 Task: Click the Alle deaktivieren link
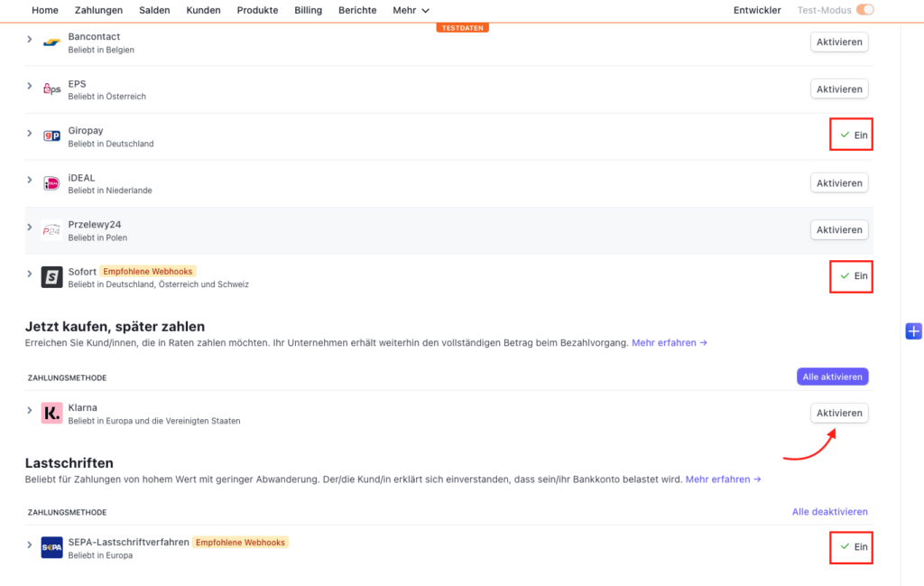click(830, 512)
